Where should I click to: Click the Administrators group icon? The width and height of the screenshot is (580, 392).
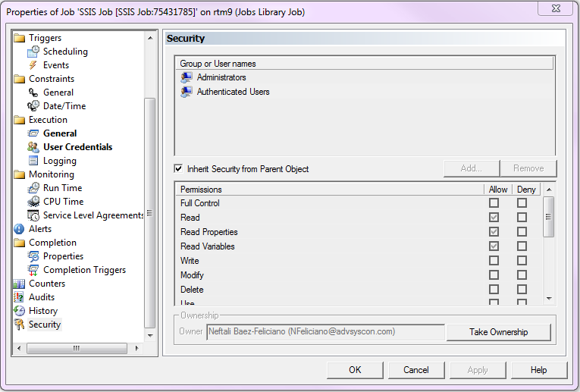[x=187, y=77]
